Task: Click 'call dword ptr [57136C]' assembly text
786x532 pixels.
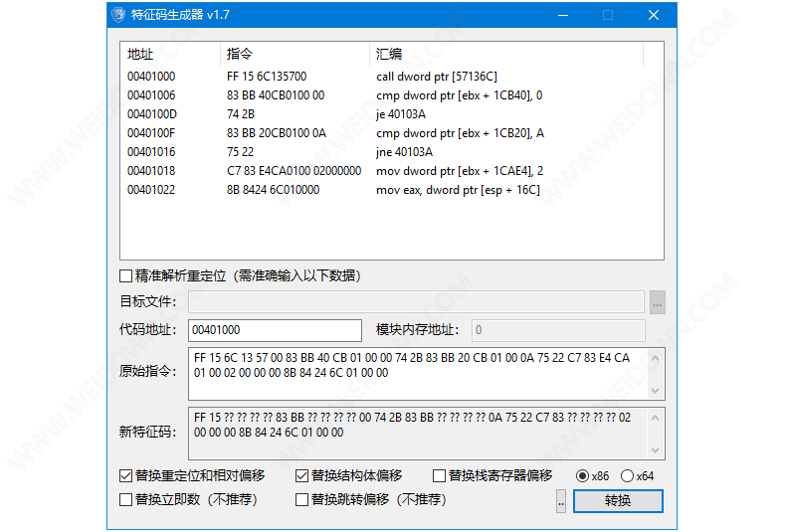Action: click(437, 77)
